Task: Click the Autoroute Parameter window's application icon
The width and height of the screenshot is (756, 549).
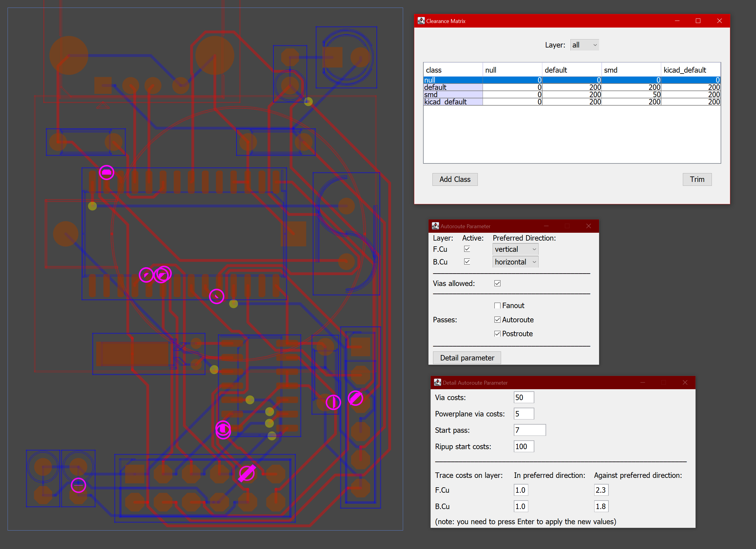Action: click(436, 226)
